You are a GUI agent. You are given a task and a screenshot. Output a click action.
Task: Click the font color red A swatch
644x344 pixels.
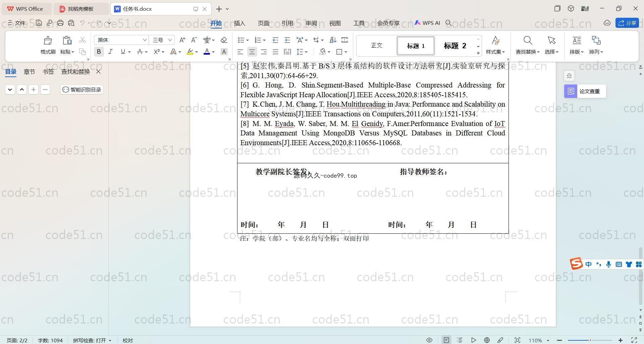click(207, 52)
